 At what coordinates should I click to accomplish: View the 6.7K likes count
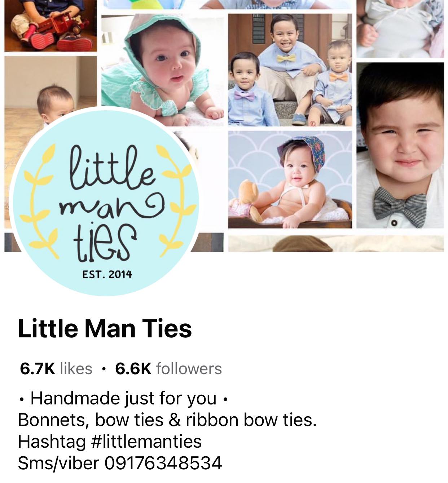point(56,368)
